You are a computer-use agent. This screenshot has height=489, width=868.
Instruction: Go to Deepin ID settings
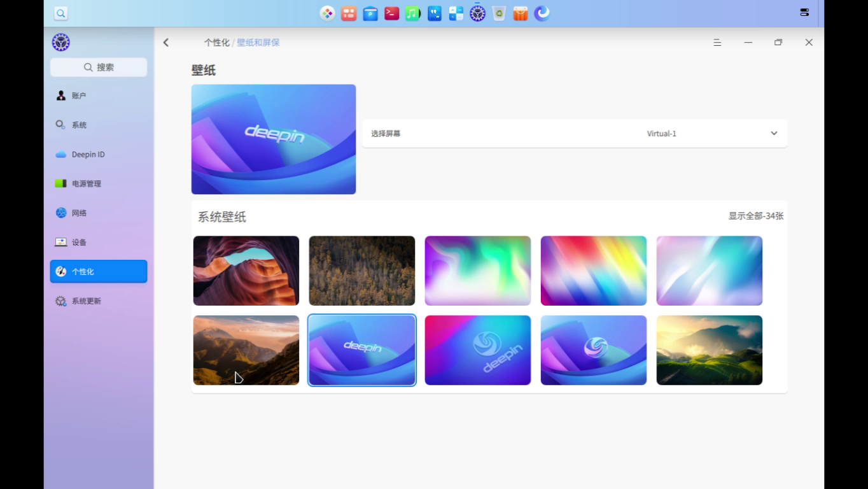click(99, 154)
